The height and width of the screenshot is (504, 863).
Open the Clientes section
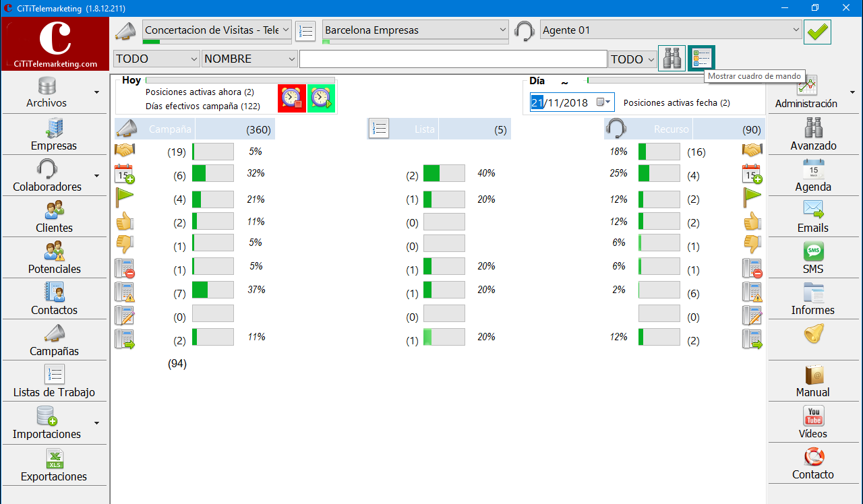pos(54,216)
